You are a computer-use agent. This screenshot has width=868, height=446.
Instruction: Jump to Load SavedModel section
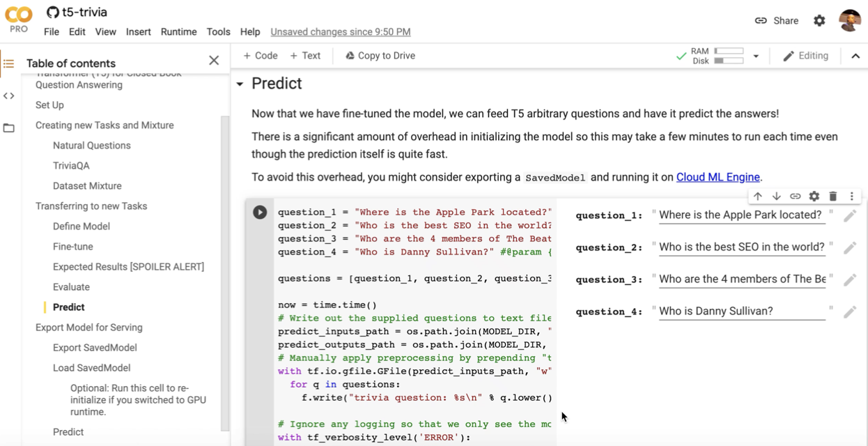(x=92, y=368)
